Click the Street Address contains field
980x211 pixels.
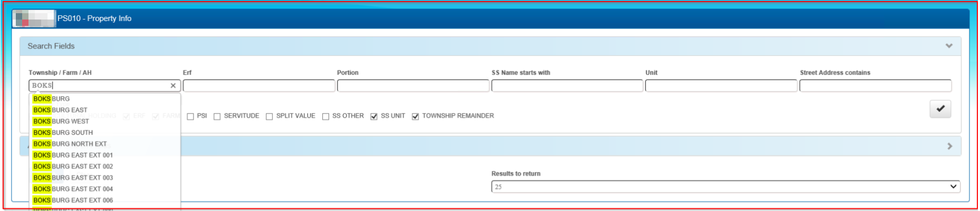(875, 85)
